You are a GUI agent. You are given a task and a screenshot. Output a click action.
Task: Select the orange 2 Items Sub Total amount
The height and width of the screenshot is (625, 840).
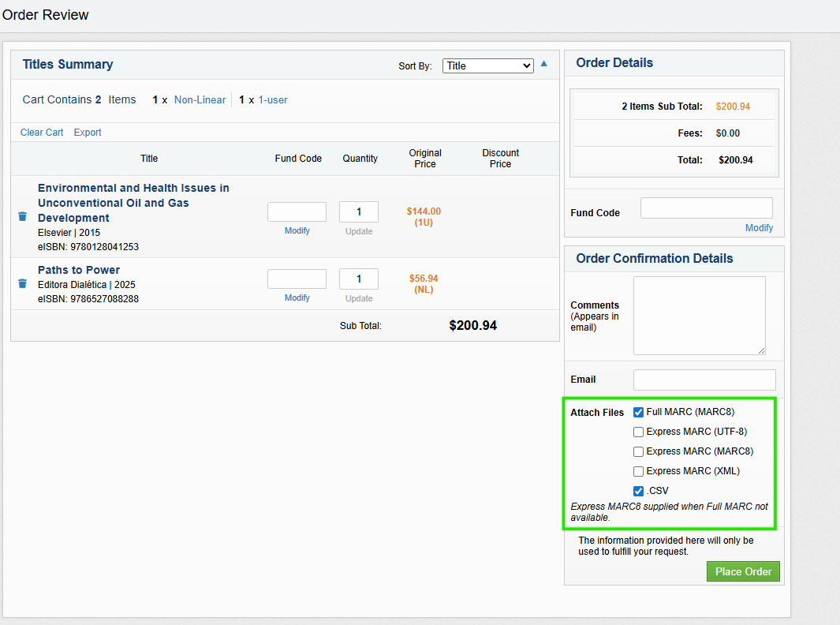(x=733, y=106)
